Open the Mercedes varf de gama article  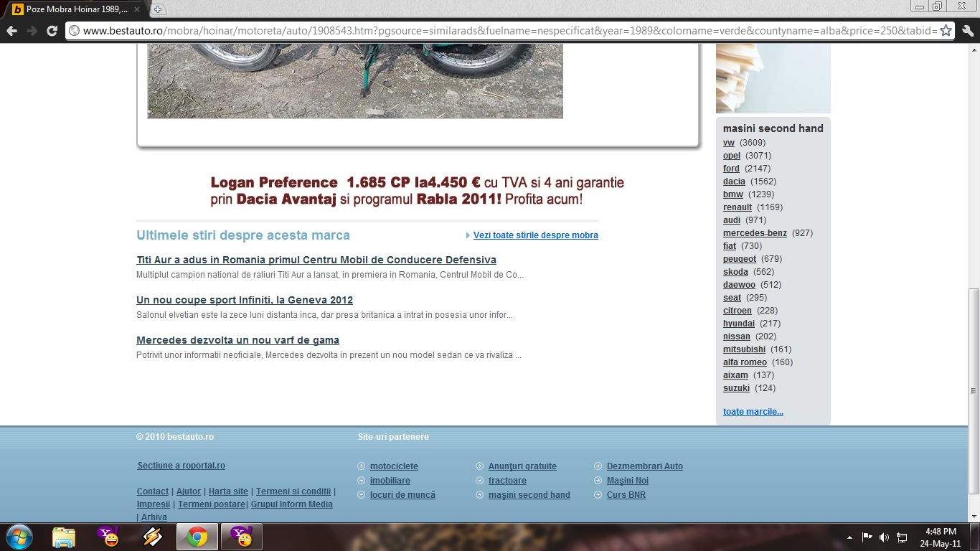pyautogui.click(x=237, y=340)
